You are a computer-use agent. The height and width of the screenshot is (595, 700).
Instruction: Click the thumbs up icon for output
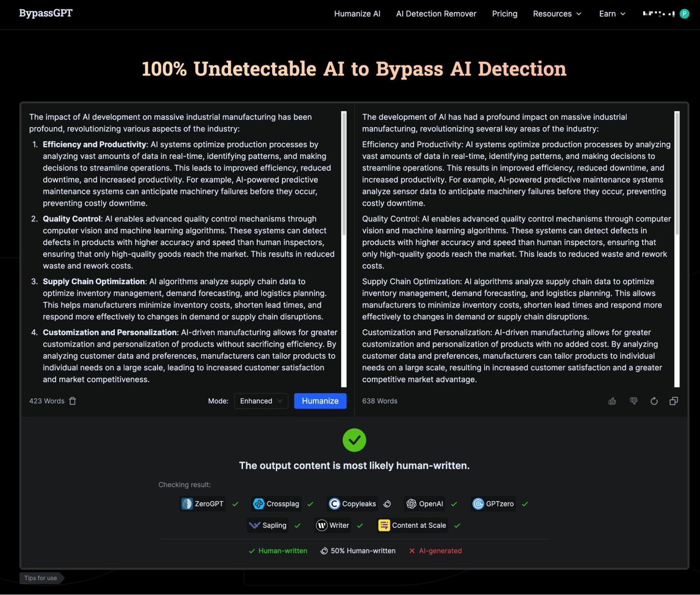pyautogui.click(x=612, y=401)
